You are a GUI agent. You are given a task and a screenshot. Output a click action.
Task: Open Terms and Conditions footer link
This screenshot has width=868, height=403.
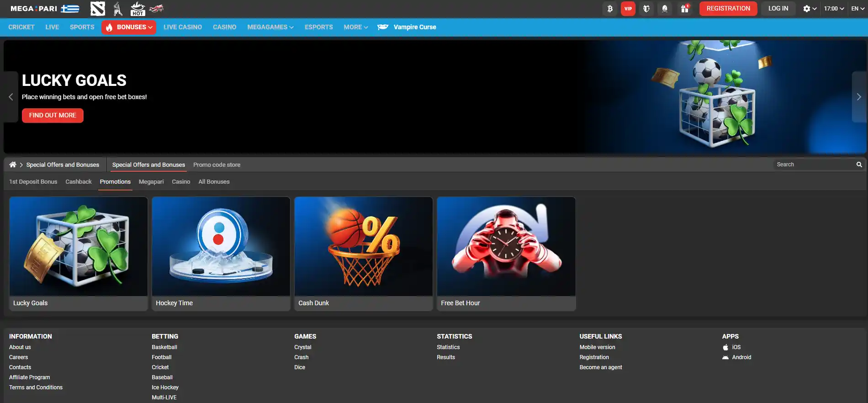tap(36, 387)
